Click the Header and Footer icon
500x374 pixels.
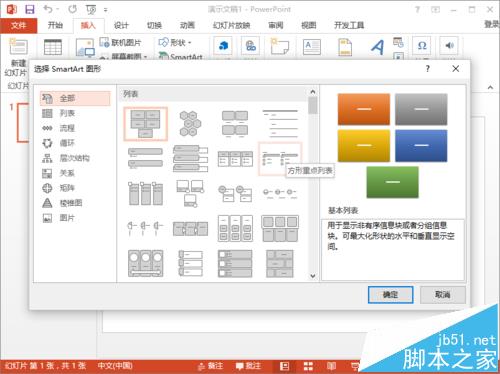[345, 47]
